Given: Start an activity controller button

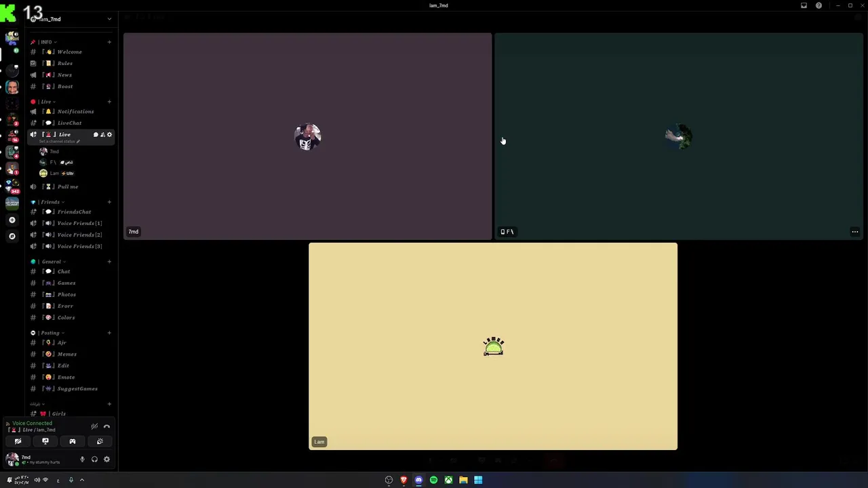Looking at the screenshot, I should click(73, 441).
